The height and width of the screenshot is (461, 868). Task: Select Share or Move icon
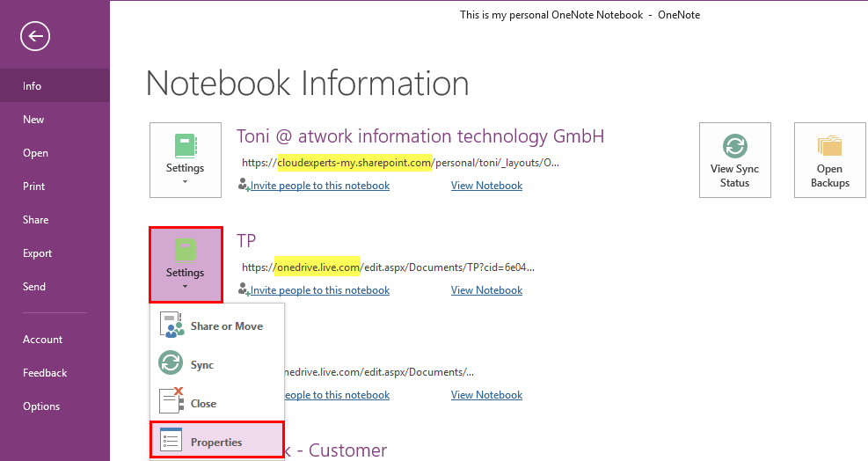pos(171,326)
